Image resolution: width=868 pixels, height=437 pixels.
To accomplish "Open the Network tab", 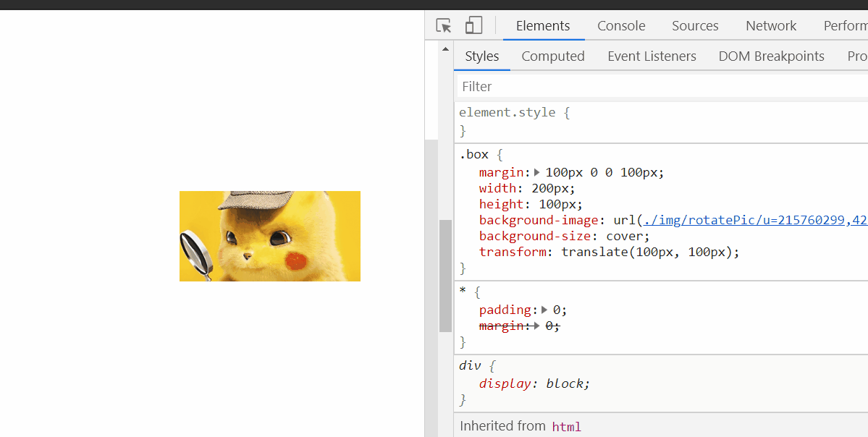I will pos(770,25).
